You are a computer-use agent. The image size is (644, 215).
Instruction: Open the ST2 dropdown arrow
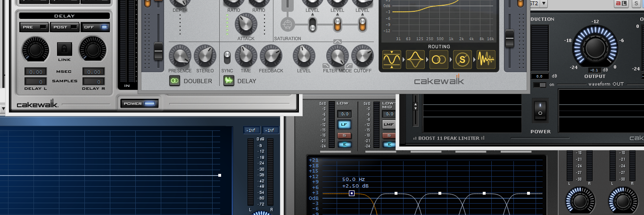(x=544, y=3)
